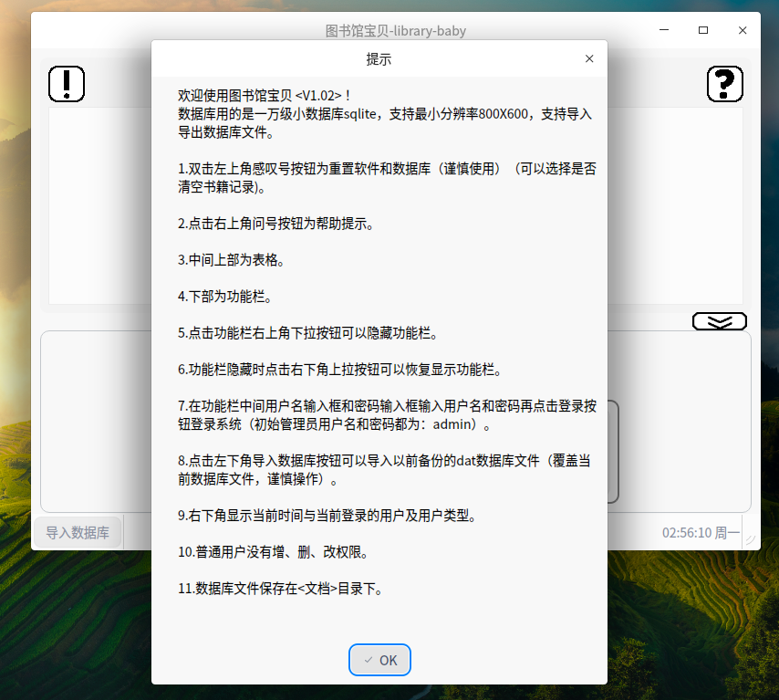This screenshot has width=779, height=700.
Task: Open help with the question mark icon
Action: [725, 84]
